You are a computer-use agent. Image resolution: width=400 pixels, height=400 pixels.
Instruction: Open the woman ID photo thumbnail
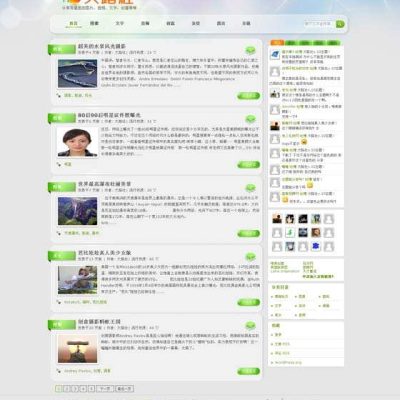pos(78,142)
